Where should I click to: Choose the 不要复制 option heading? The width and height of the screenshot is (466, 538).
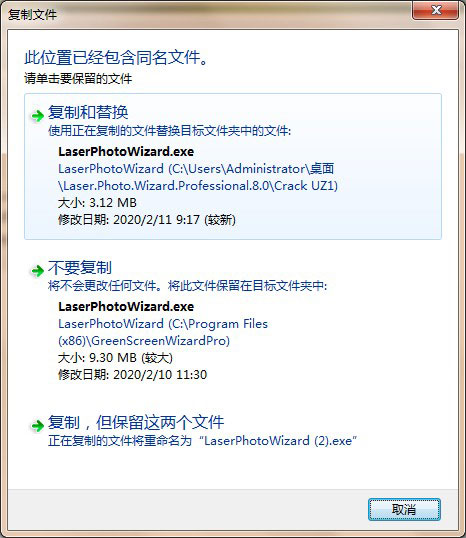click(80, 268)
